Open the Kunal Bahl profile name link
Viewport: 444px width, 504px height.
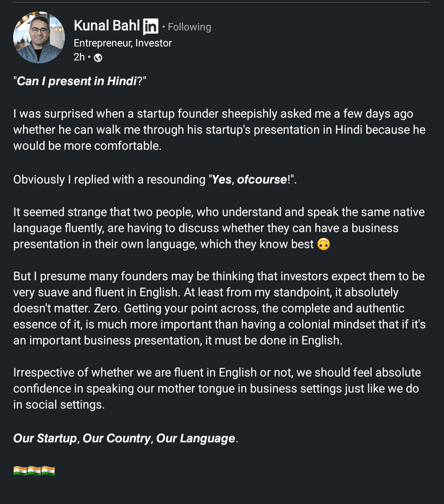tap(107, 26)
